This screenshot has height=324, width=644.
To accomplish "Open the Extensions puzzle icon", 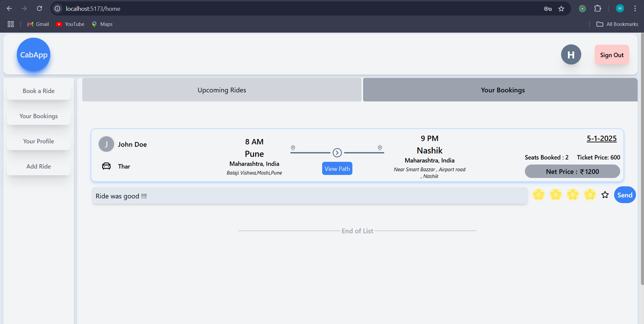I will [598, 9].
